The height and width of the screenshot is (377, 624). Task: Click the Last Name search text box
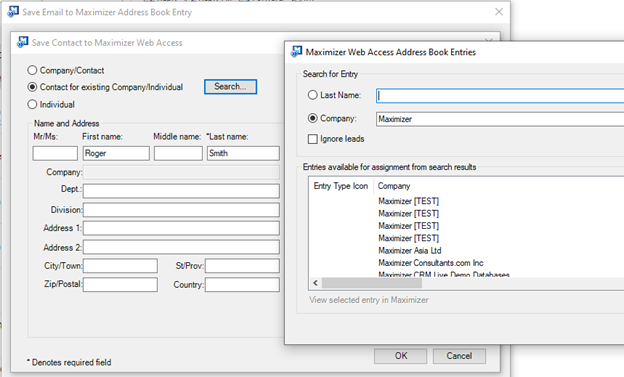point(500,96)
